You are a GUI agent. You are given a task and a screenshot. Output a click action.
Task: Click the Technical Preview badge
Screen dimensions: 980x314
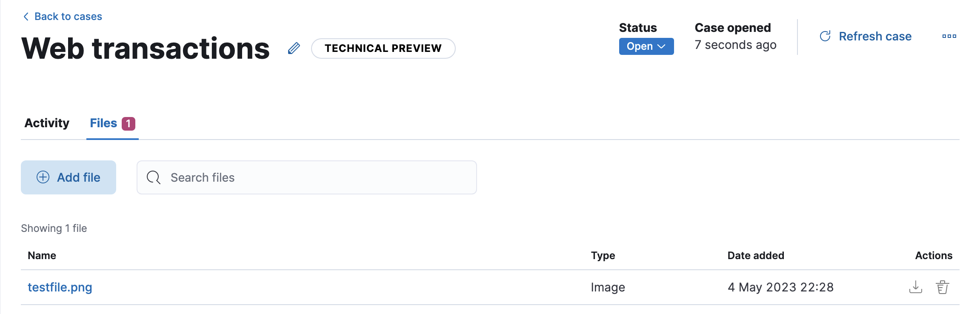click(383, 49)
